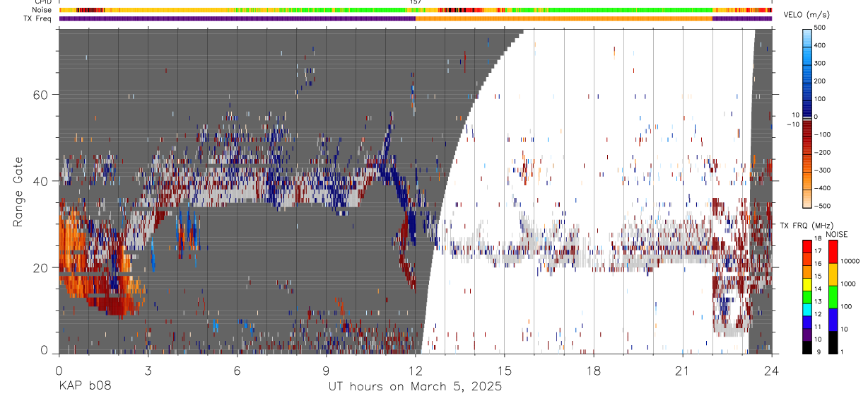Click the 9 label on TX FRQ legend
Image resolution: width=868 pixels, height=401 pixels.
pos(817,351)
